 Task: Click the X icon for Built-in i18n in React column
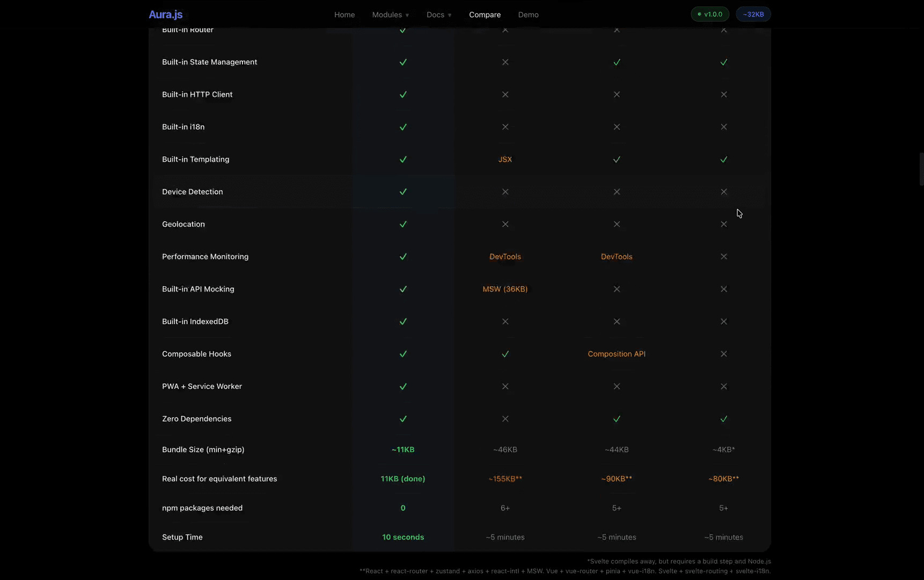pyautogui.click(x=505, y=127)
